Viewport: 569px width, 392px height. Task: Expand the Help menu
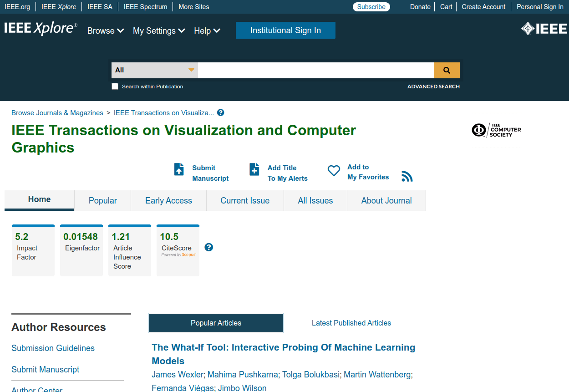[207, 31]
